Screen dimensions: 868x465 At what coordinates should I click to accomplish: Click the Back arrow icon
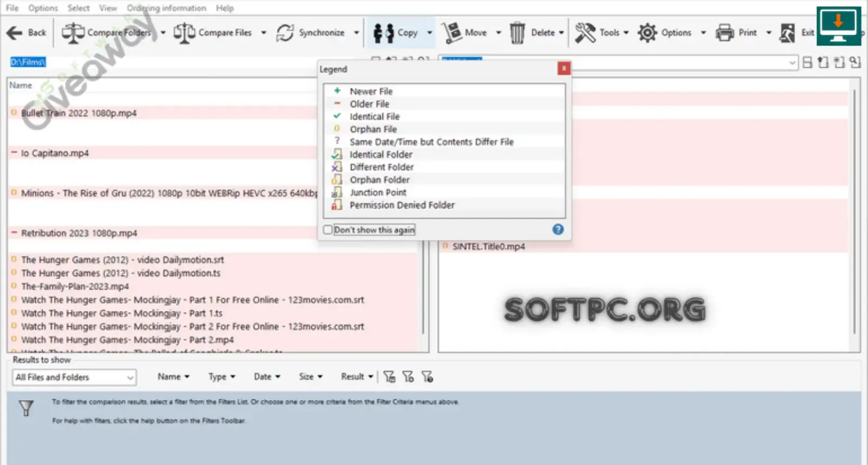pos(14,33)
